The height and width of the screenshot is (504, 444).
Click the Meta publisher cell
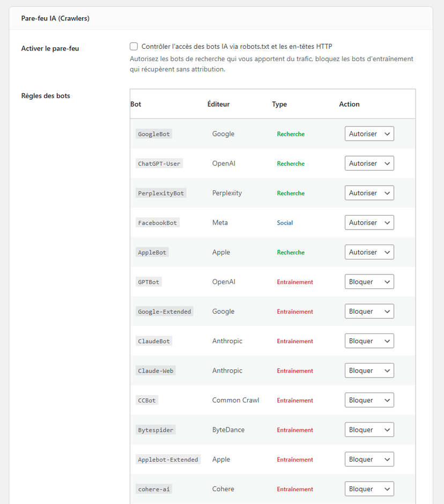[220, 223]
